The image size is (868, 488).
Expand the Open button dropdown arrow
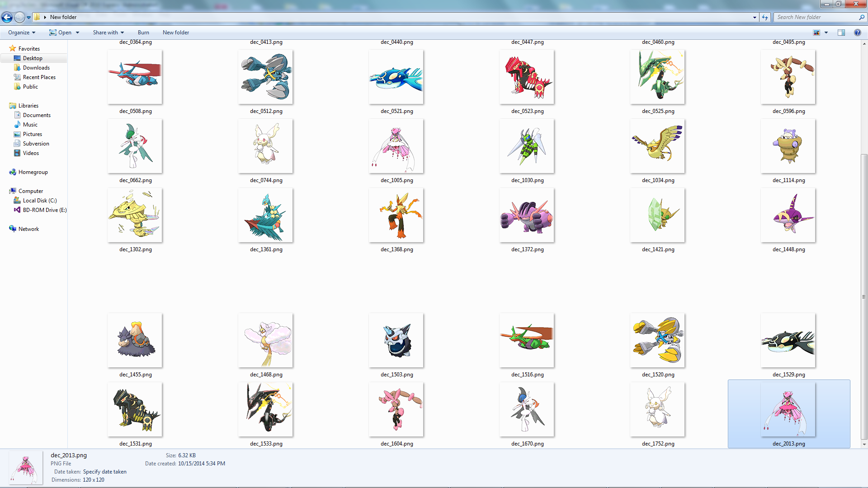pyautogui.click(x=78, y=33)
